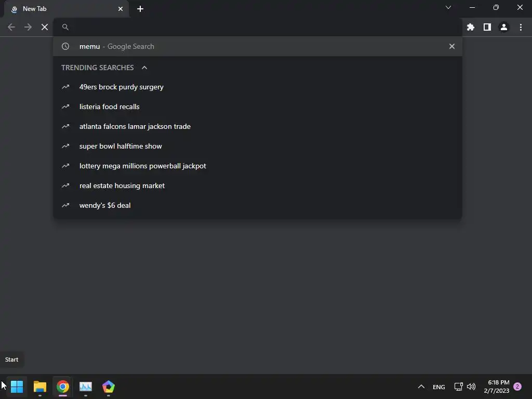This screenshot has width=532, height=399.
Task: Remove the memu suggestion from history
Action: [451, 46]
